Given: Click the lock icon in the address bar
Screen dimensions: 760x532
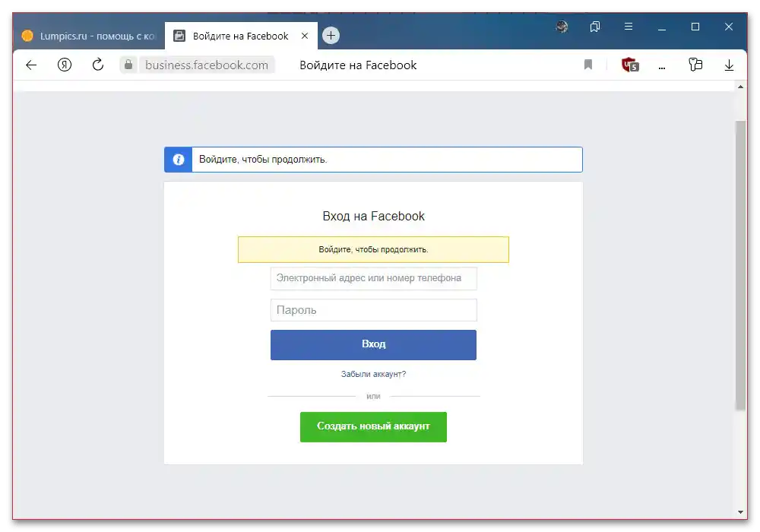Looking at the screenshot, I should pyautogui.click(x=128, y=65).
